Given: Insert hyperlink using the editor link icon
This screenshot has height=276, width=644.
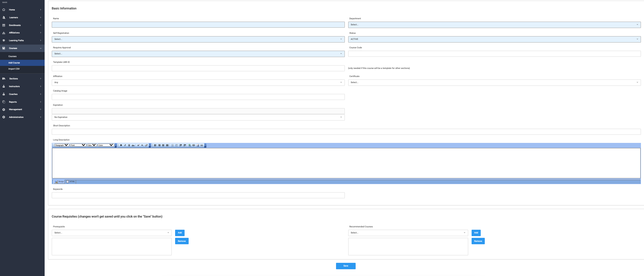Looking at the screenshot, I should point(190,145).
